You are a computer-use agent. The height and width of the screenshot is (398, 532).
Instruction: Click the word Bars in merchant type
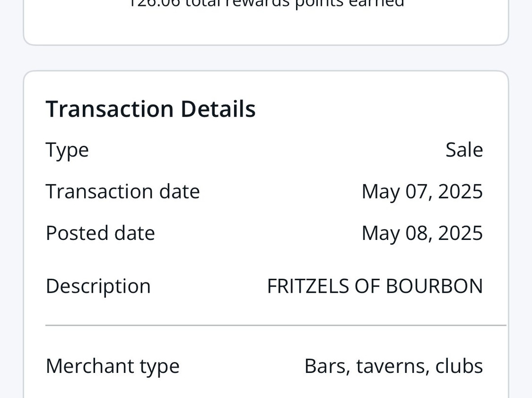[x=326, y=366]
